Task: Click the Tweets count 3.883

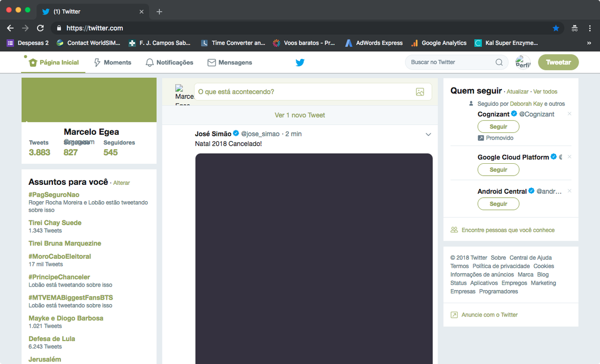Action: tap(39, 152)
